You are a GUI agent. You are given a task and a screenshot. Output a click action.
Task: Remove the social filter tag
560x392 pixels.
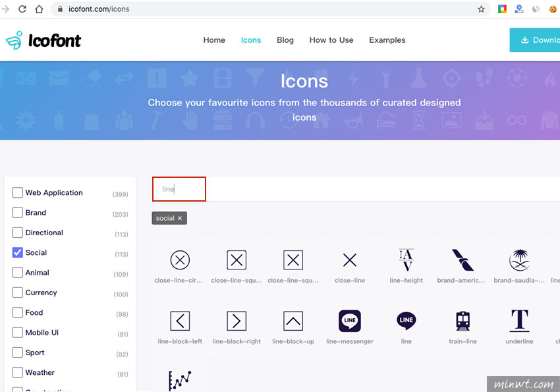click(180, 218)
